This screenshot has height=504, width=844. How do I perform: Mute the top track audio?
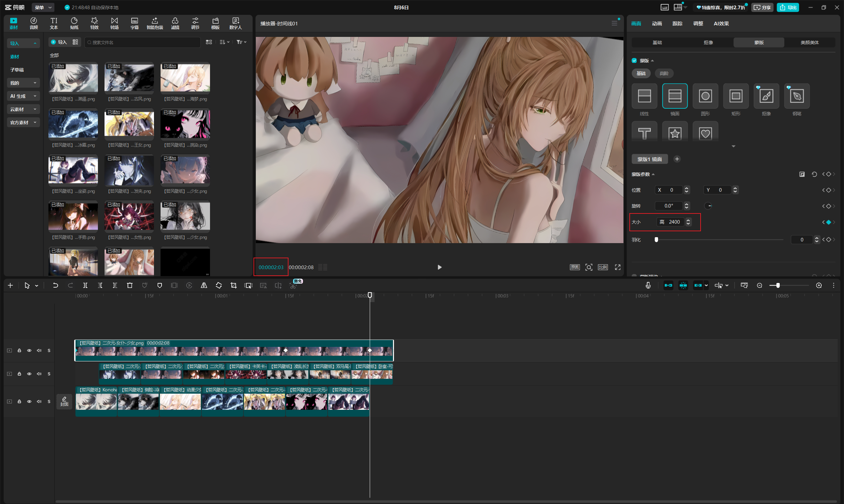coord(39,350)
